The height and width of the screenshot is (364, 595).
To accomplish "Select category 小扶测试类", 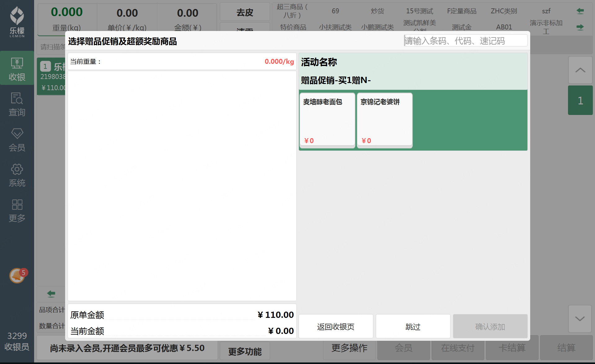I will coord(335,27).
